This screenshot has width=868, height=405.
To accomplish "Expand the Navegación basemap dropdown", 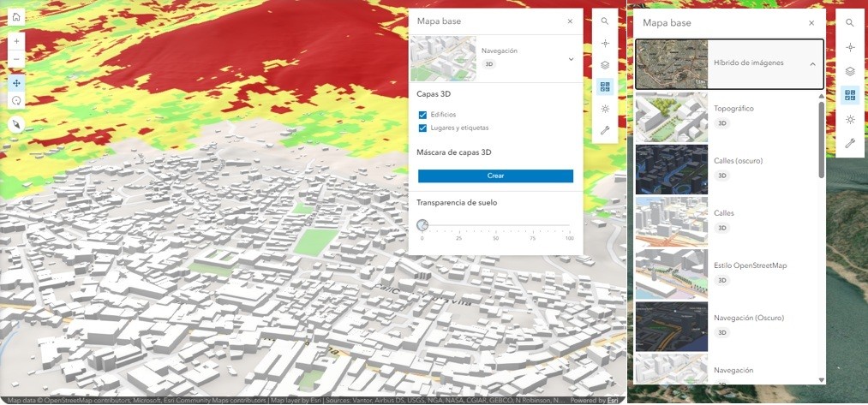I will coord(571,59).
